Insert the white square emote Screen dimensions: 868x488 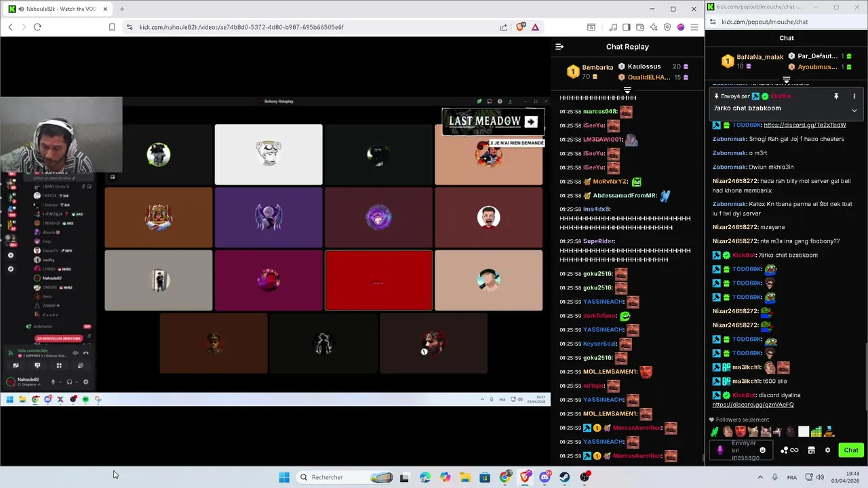pyautogui.click(x=804, y=432)
